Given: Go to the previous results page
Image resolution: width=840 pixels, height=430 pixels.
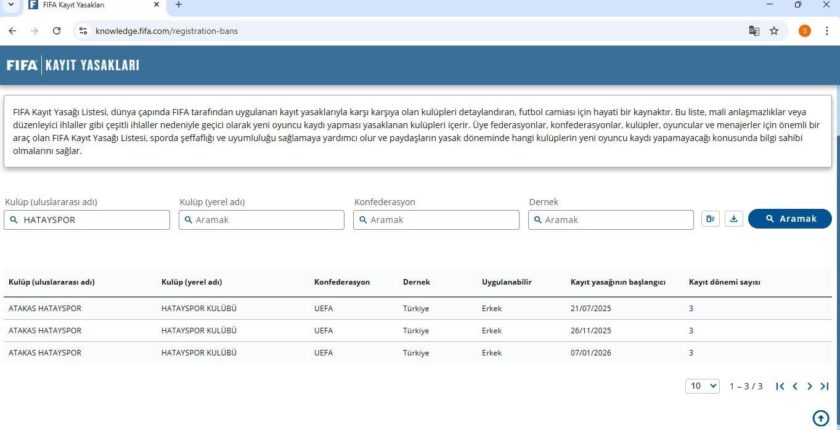Looking at the screenshot, I should click(x=795, y=386).
